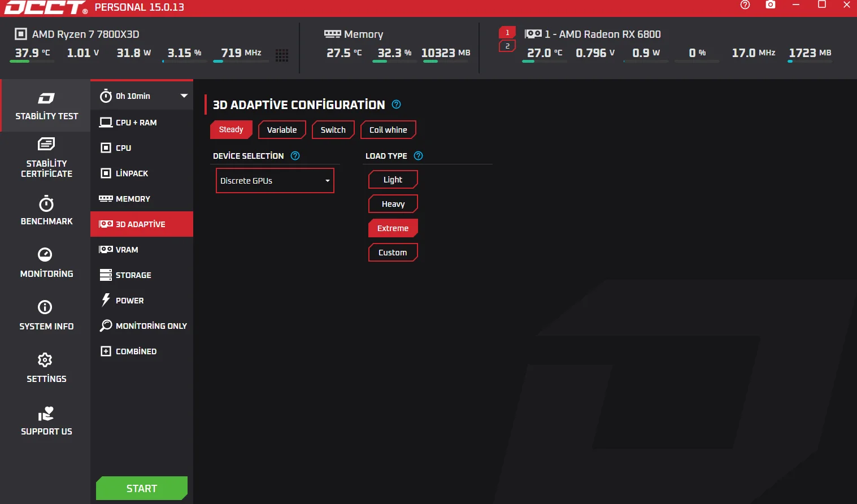Open the Discrete GPUs device dropdown

[x=275, y=181]
